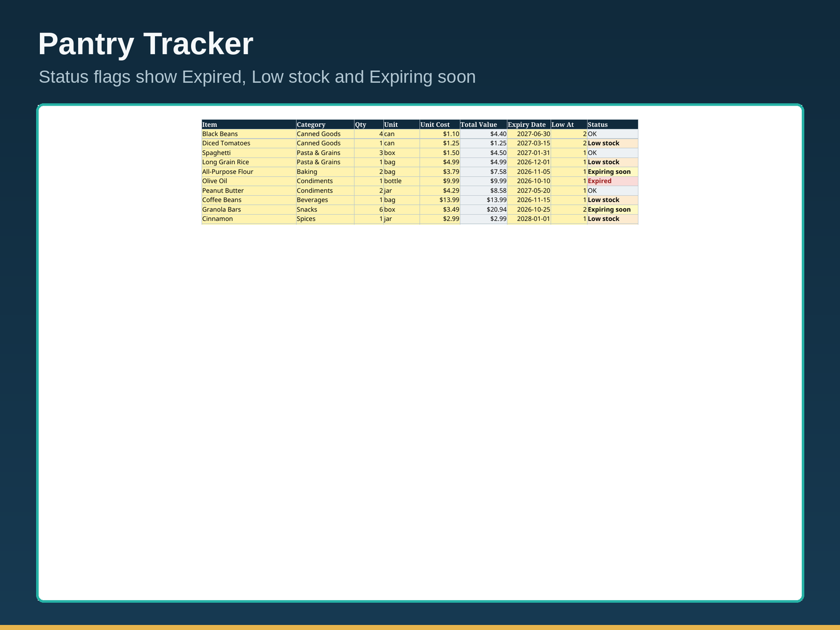Select the Long Grain Rice cell

(249, 162)
